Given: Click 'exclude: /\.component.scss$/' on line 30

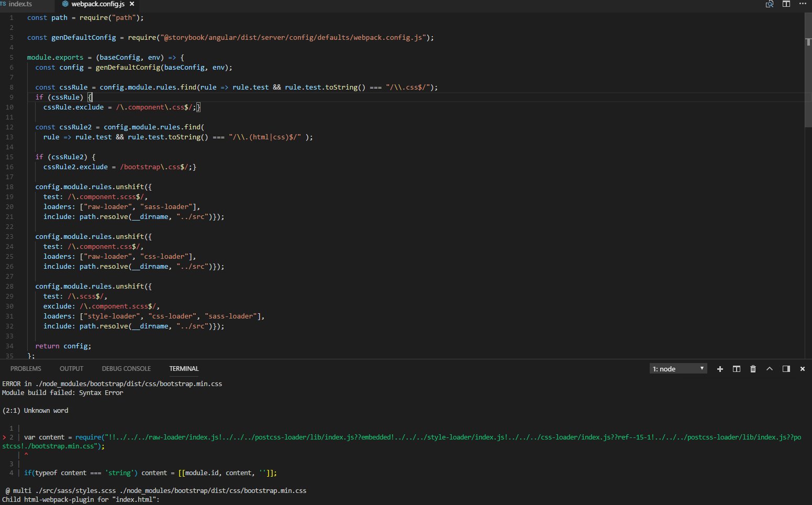Looking at the screenshot, I should pyautogui.click(x=99, y=306).
